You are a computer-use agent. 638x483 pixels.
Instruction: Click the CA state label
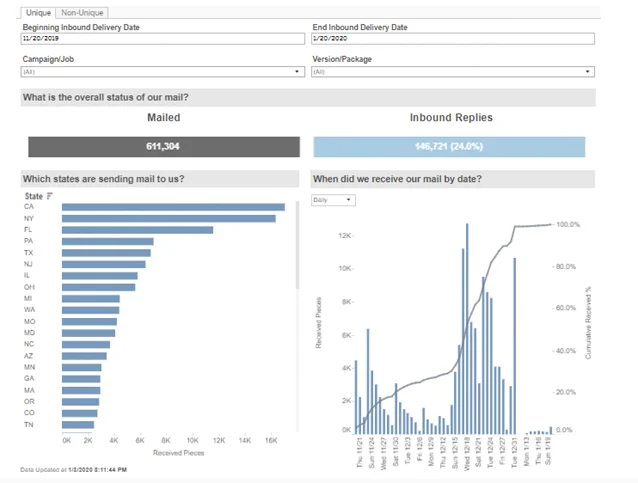coord(29,207)
